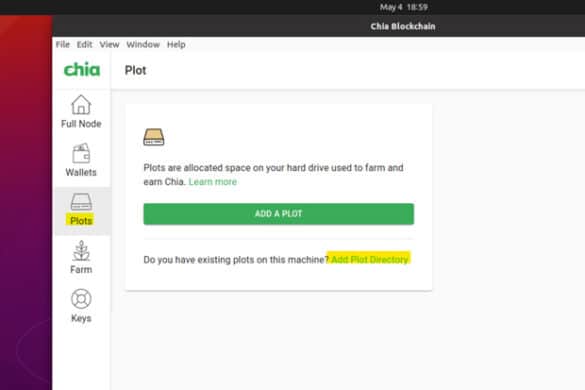Open the Keys lifebuoy icon
Viewport: 585px width, 390px height.
coord(81,299)
